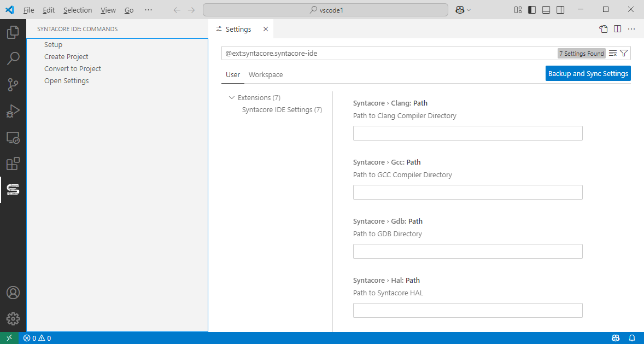Screen dimensions: 644x344
Task: Open the Search view in activity bar
Action: [13, 59]
